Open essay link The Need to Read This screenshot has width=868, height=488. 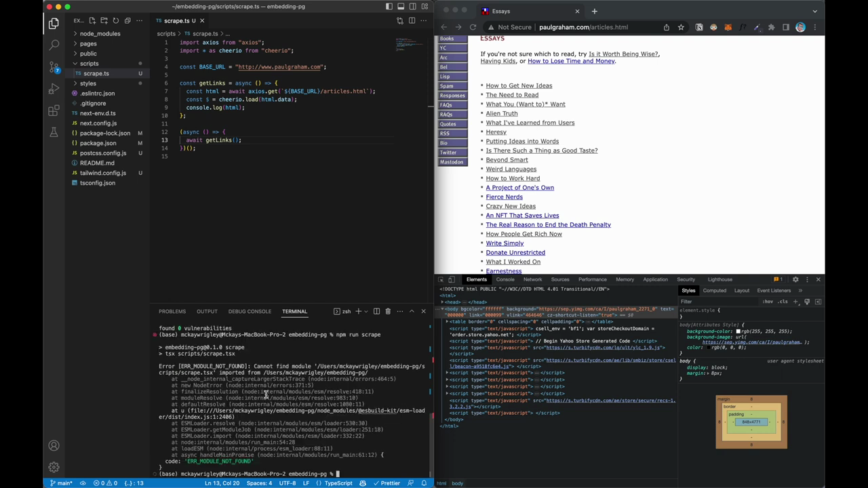click(x=512, y=95)
